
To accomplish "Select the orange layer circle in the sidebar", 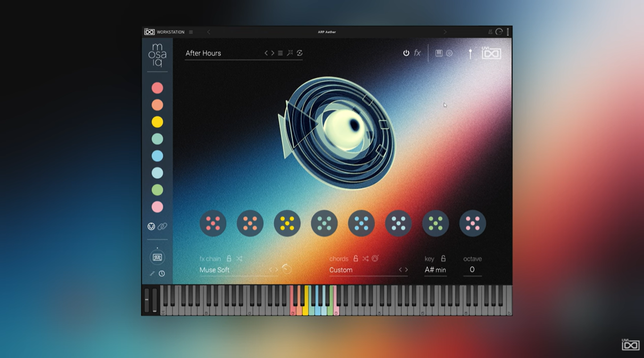I will [157, 105].
